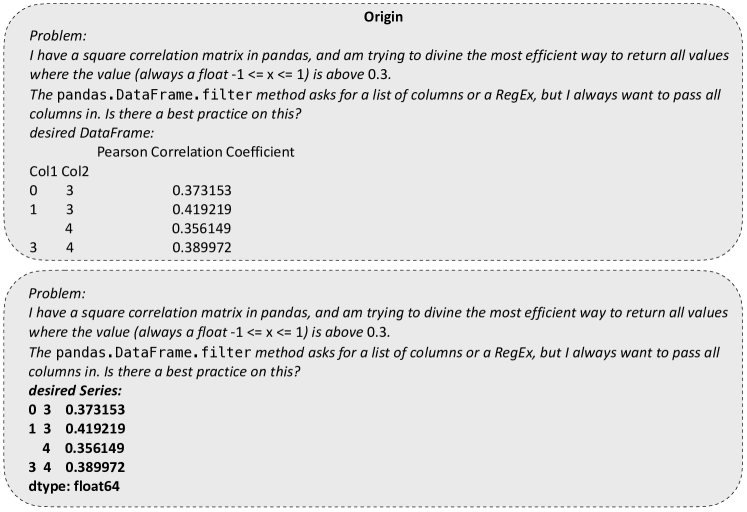Click the 'Col2' index label
This screenshot has width=747, height=512.
tap(75, 171)
